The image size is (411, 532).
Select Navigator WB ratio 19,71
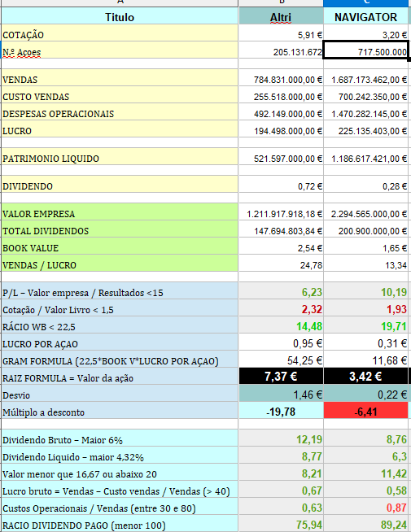[x=366, y=326]
